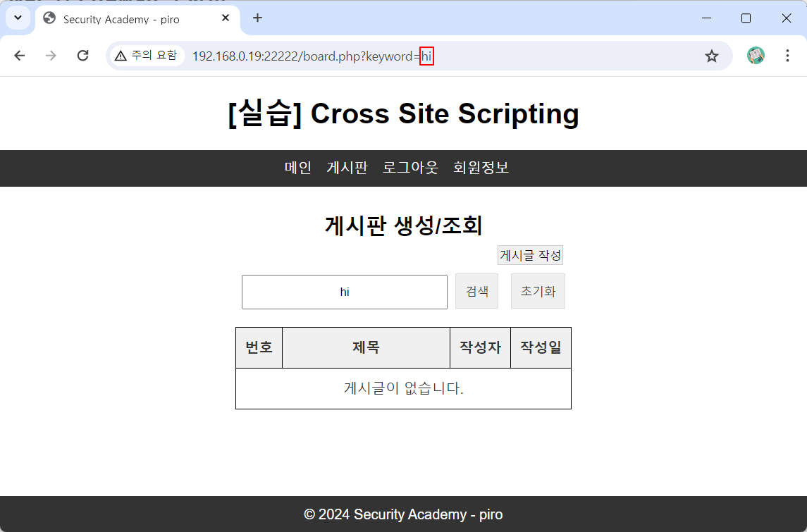Viewport: 807px width, 532px height.
Task: Click the [실습] Cross Site Scripting heading
Action: pyautogui.click(x=403, y=113)
